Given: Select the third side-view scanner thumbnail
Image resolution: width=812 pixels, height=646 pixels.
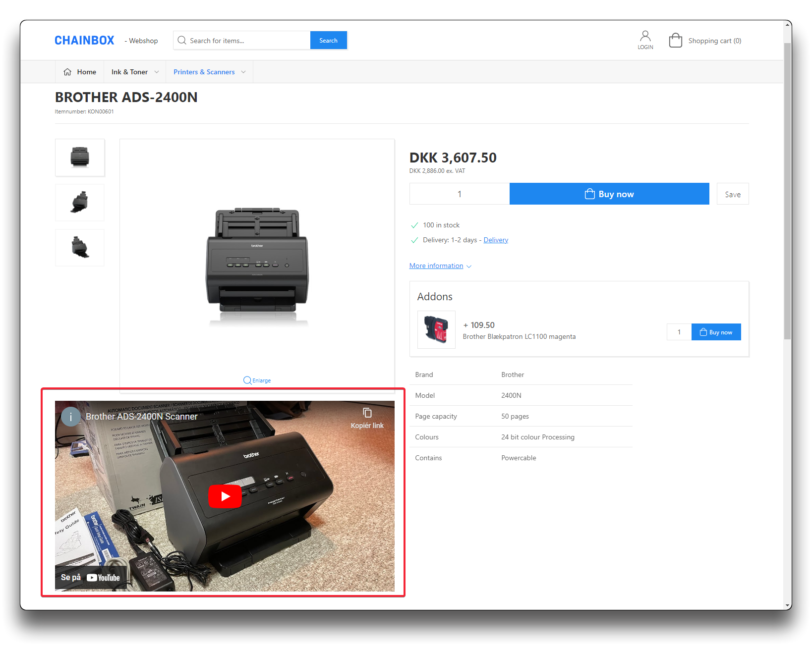Looking at the screenshot, I should tap(80, 248).
